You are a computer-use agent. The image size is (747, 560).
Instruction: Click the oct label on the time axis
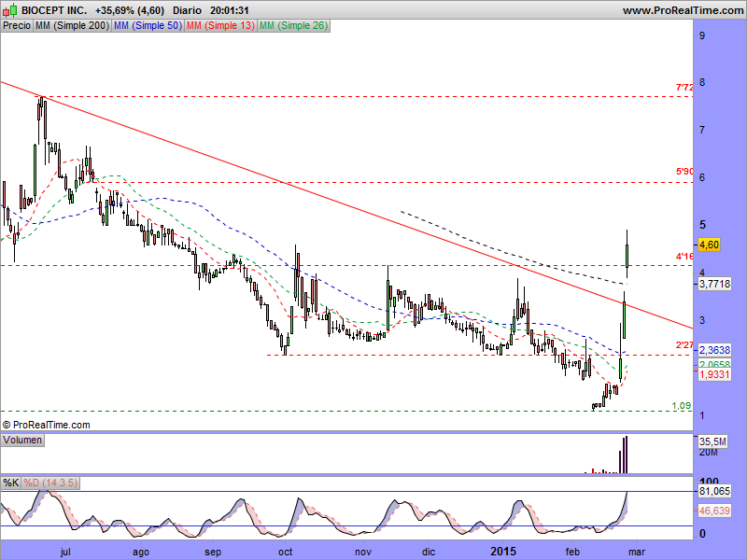click(x=286, y=552)
